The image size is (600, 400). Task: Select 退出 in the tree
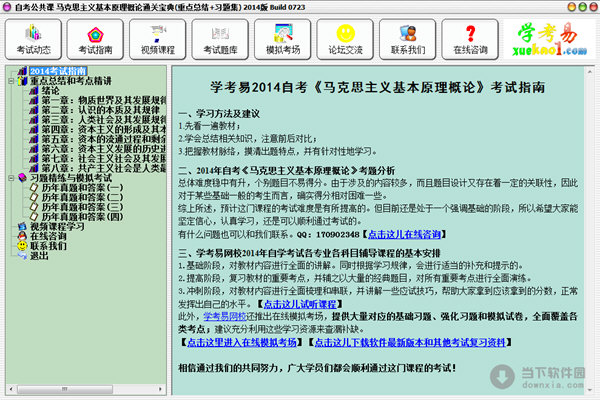click(x=39, y=256)
